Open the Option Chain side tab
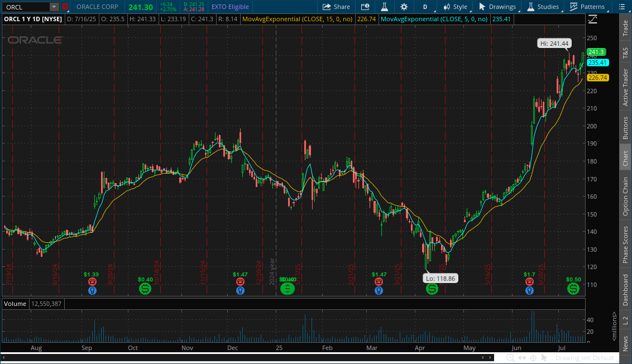This screenshot has height=364, width=632. (x=625, y=197)
